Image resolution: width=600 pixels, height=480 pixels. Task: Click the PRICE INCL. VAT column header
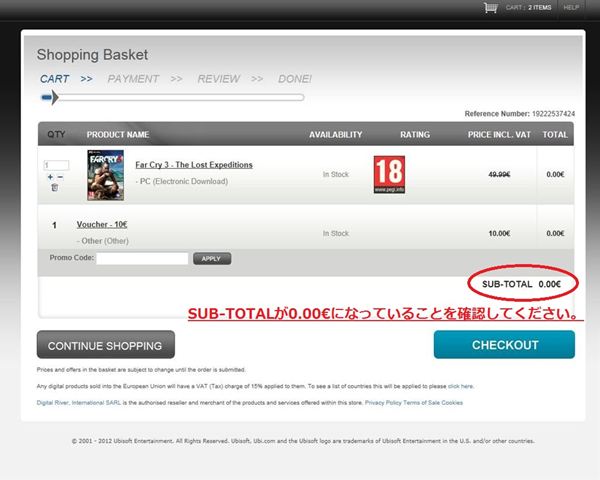[x=499, y=135]
